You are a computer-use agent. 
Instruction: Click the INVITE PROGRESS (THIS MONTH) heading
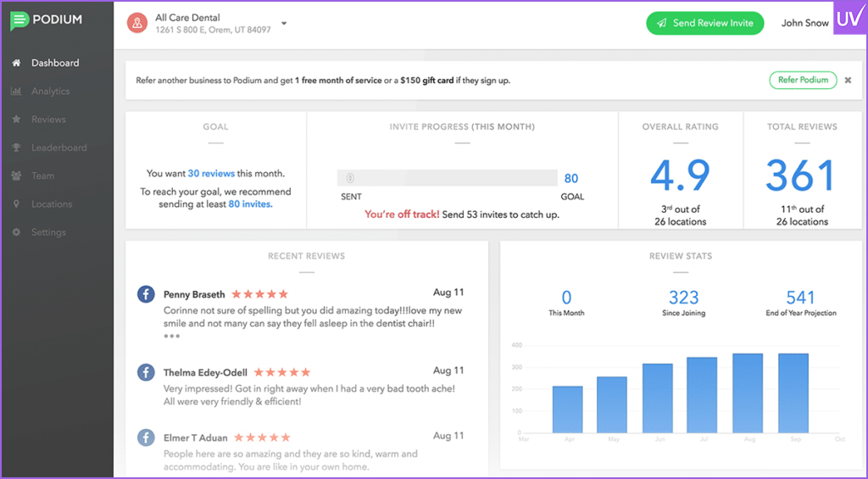pos(462,127)
